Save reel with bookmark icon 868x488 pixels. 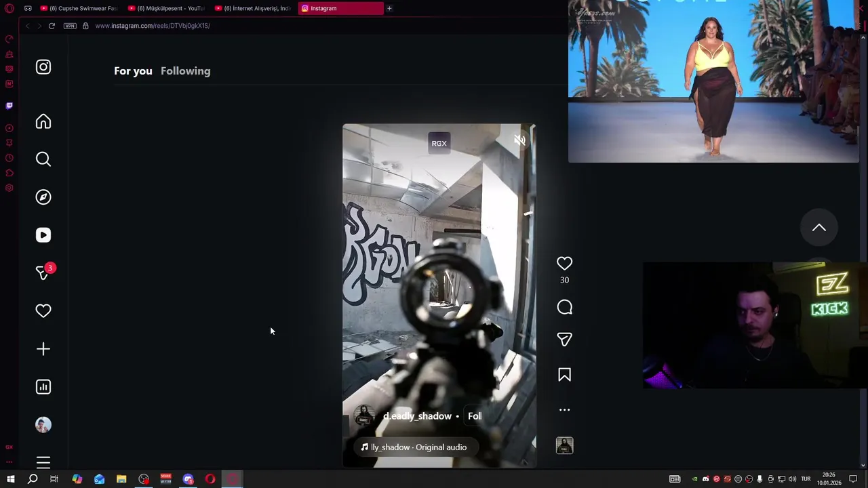point(564,375)
